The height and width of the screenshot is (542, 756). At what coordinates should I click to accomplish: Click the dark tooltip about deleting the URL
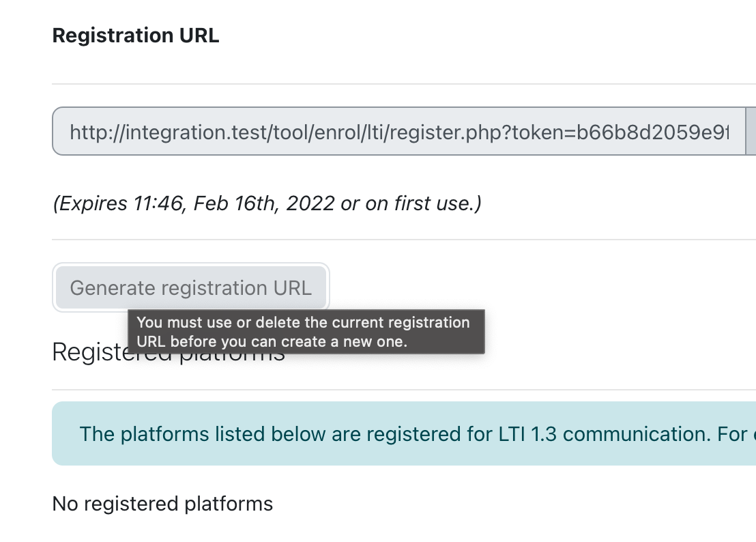click(306, 332)
